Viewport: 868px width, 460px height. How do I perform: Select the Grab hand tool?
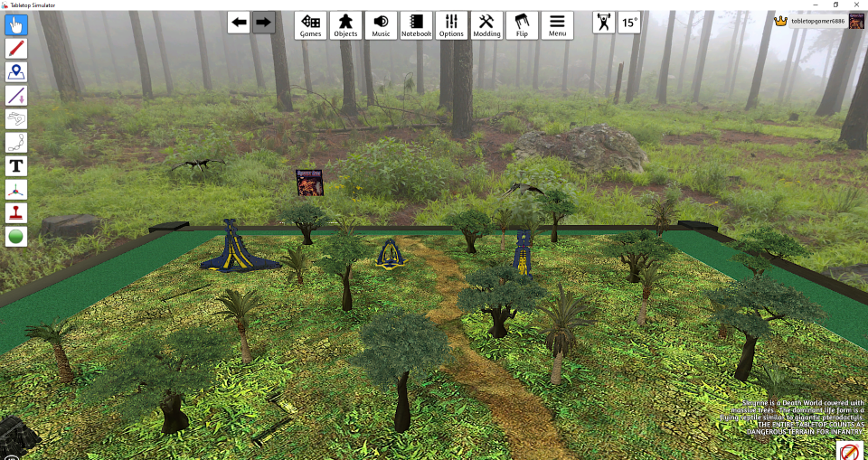pos(16,25)
